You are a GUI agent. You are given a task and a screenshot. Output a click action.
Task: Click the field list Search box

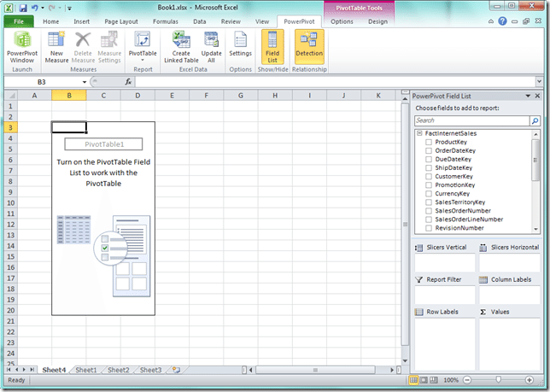(471, 120)
